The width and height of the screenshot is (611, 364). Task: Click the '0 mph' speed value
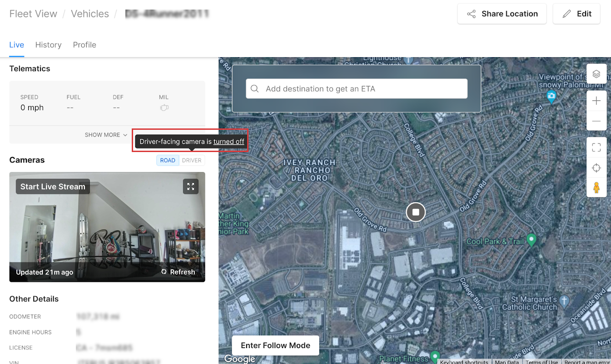coord(32,108)
